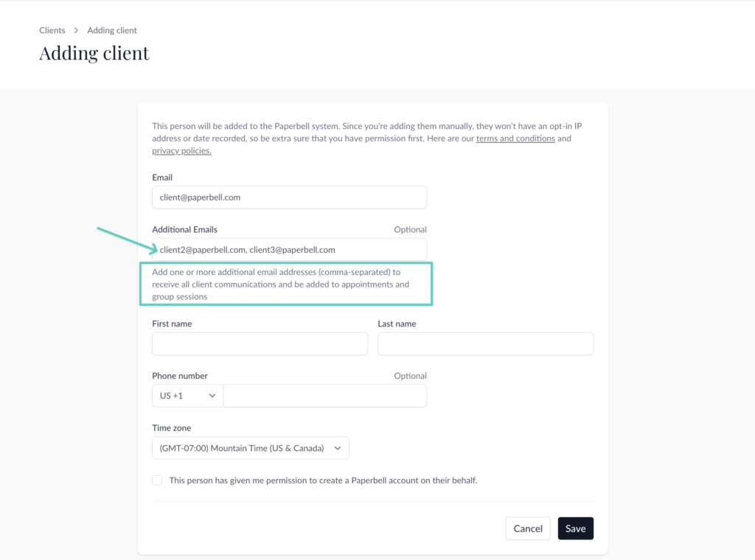Image resolution: width=755 pixels, height=560 pixels.
Task: Click the Additional Emails field label
Action: [184, 230]
